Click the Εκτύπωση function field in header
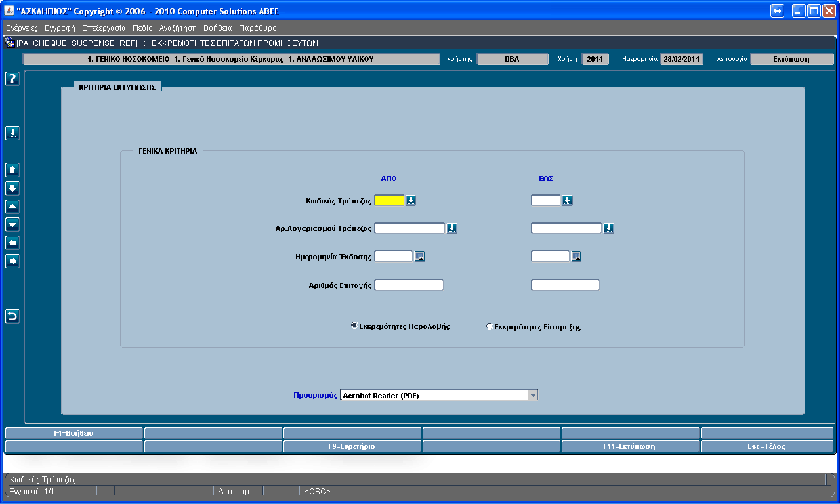This screenshot has width=840, height=504. pyautogui.click(x=792, y=59)
